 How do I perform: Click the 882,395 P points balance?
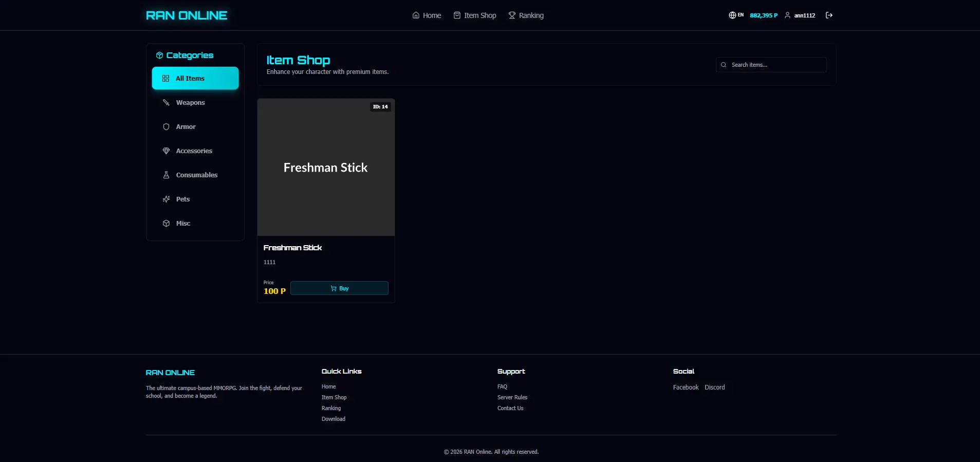[764, 15]
